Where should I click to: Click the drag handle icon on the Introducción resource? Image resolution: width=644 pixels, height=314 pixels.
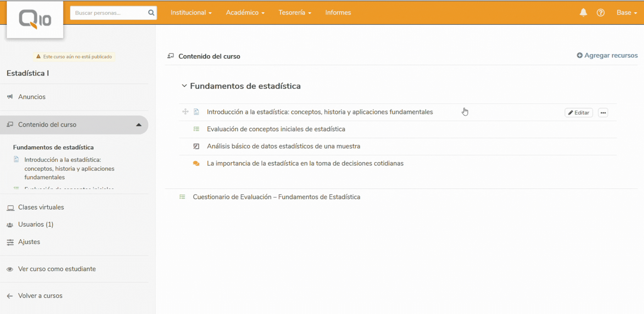coord(185,111)
